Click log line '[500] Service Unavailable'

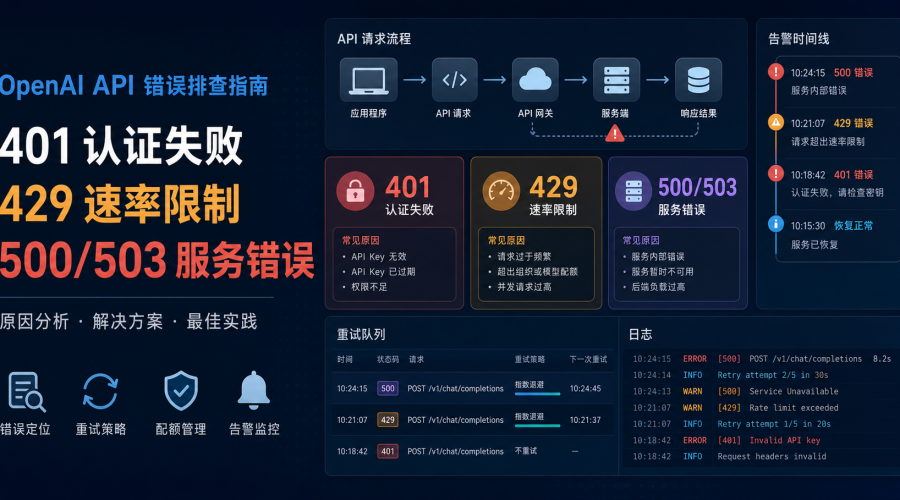point(778,391)
